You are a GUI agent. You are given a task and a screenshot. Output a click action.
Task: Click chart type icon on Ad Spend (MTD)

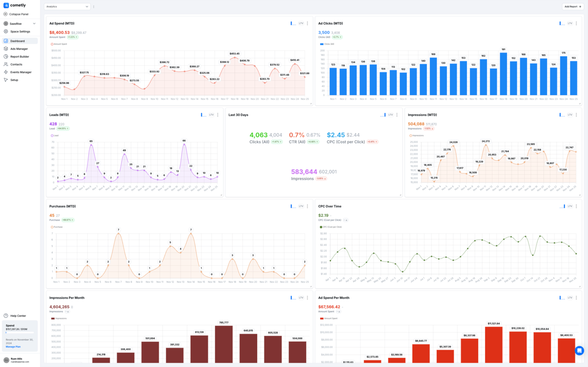point(294,23)
